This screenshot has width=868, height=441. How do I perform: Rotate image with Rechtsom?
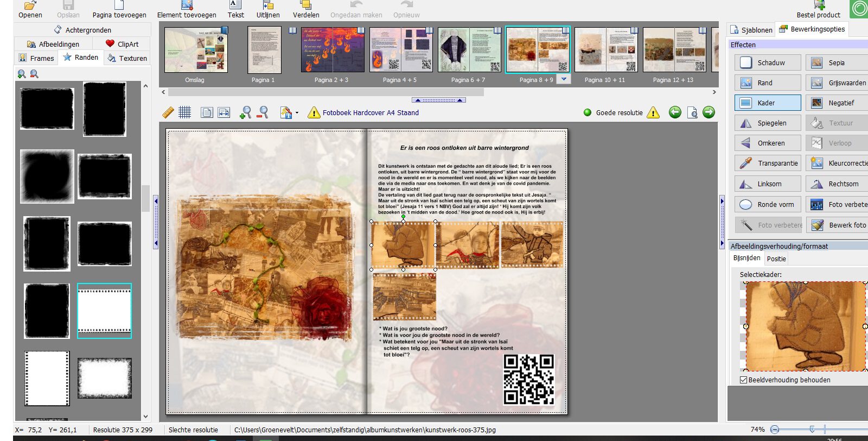(837, 184)
